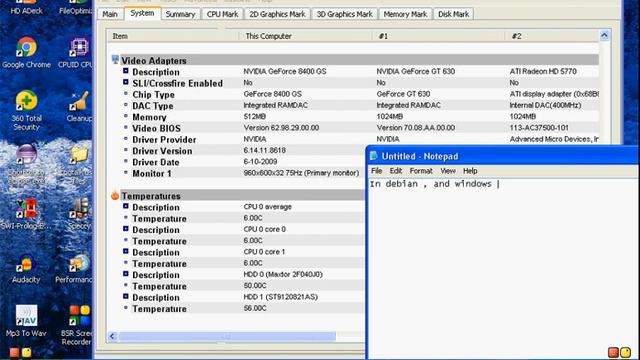This screenshot has width=640, height=360.
Task: Select the video adapter Memory row
Action: (x=354, y=117)
